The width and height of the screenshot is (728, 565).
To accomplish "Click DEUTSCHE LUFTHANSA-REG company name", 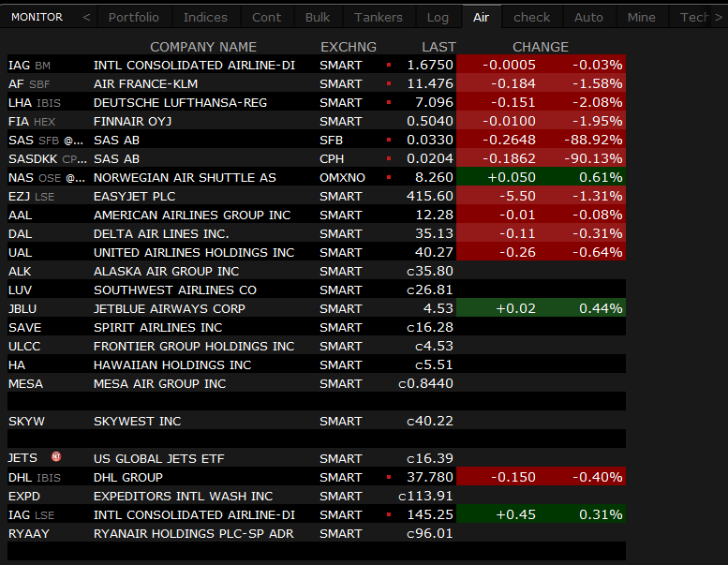I will coord(180,103).
